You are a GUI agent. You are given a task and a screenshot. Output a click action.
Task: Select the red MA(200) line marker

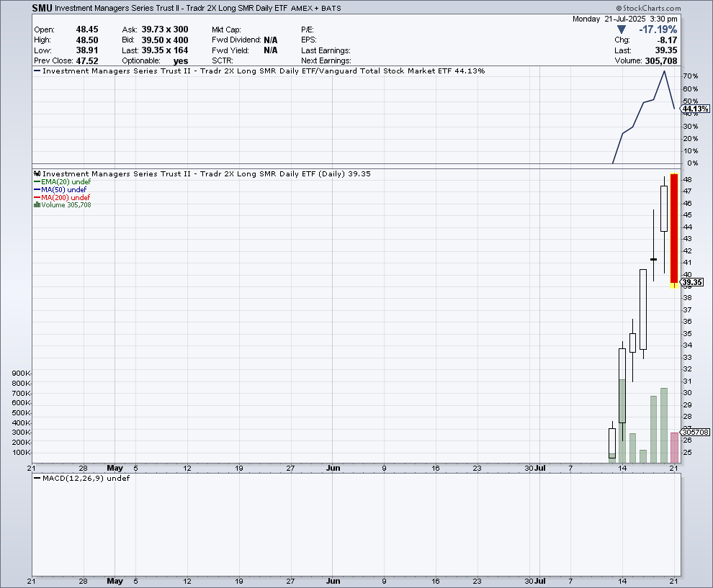37,197
